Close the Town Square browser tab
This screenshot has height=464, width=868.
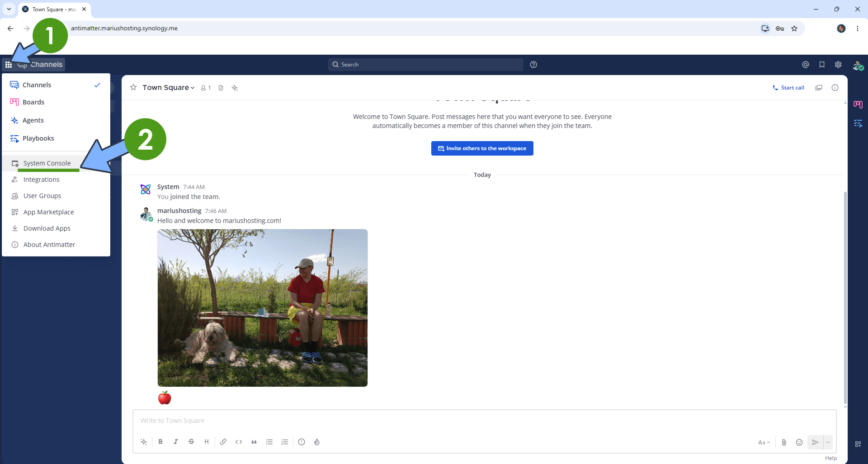(84, 9)
